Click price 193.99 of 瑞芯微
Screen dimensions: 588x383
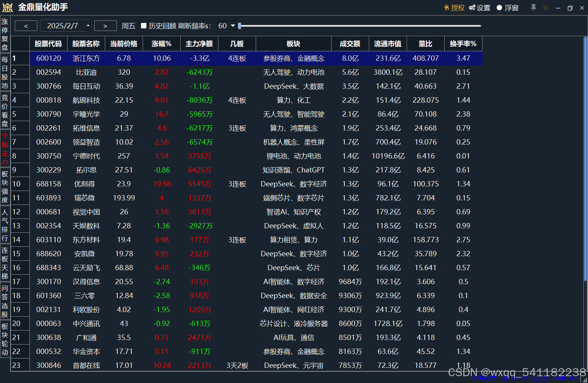pyautogui.click(x=124, y=198)
